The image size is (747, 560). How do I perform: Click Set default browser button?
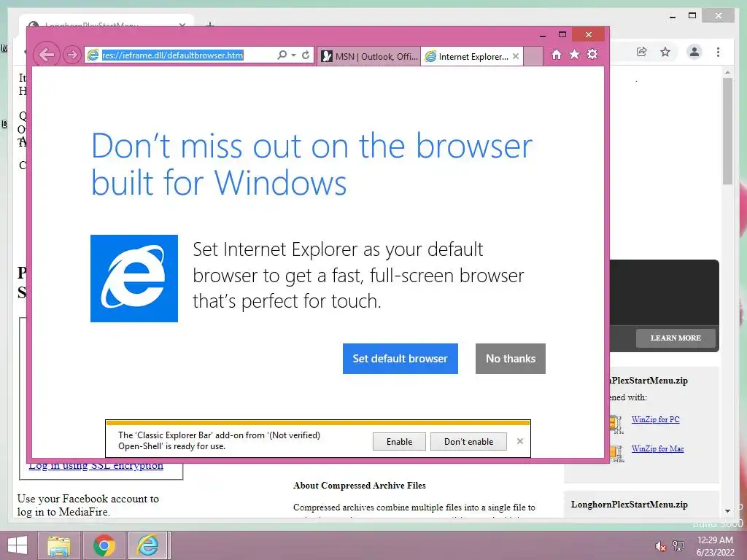(400, 359)
